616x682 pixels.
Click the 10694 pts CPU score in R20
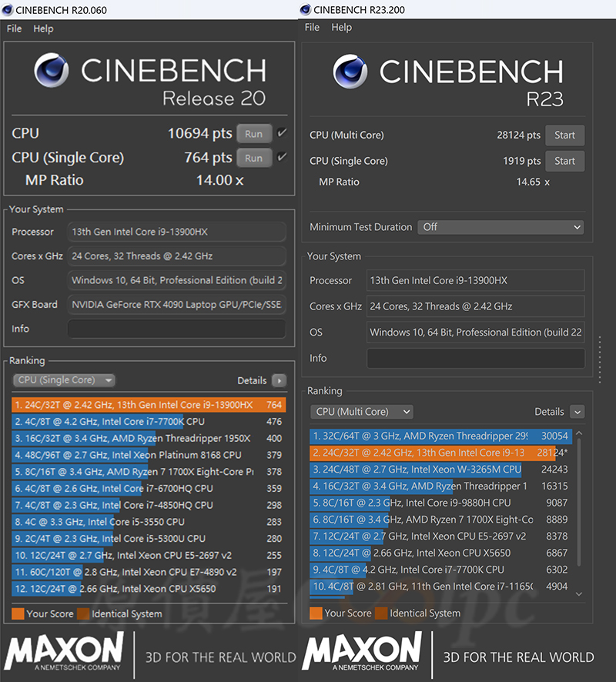[x=200, y=133]
